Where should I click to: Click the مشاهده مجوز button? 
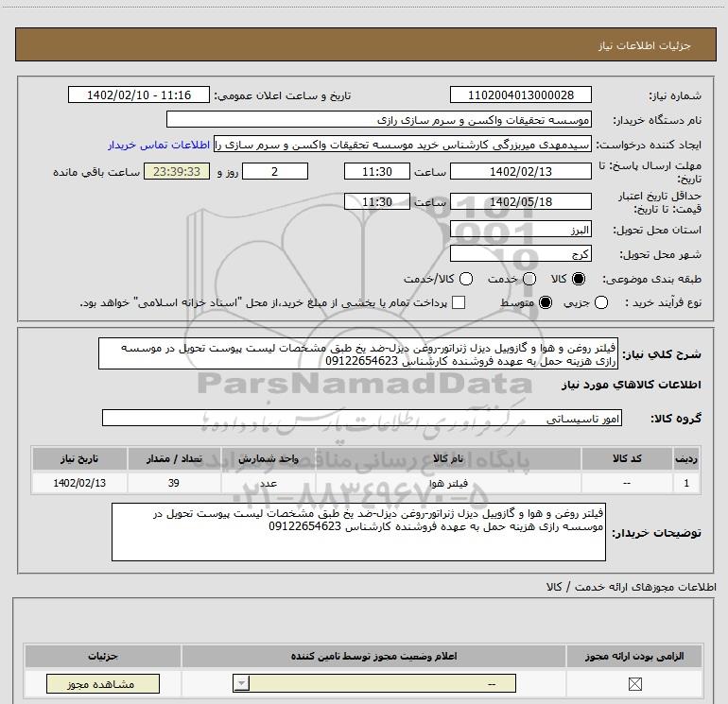pyautogui.click(x=103, y=683)
